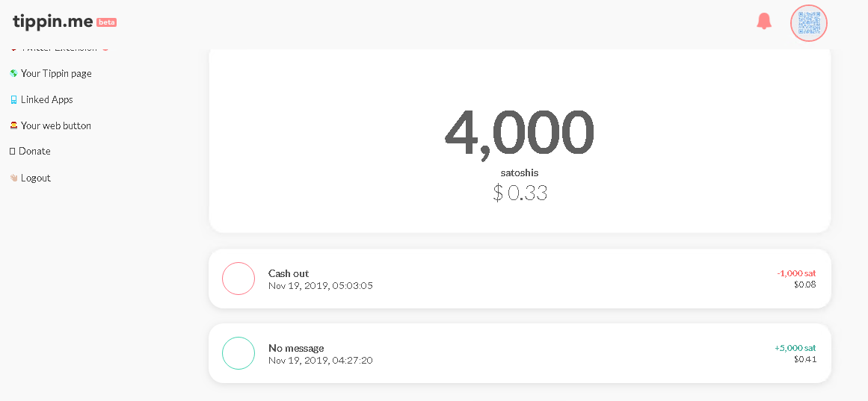868x401 pixels.
Task: Open the notifications bell
Action: 764,21
